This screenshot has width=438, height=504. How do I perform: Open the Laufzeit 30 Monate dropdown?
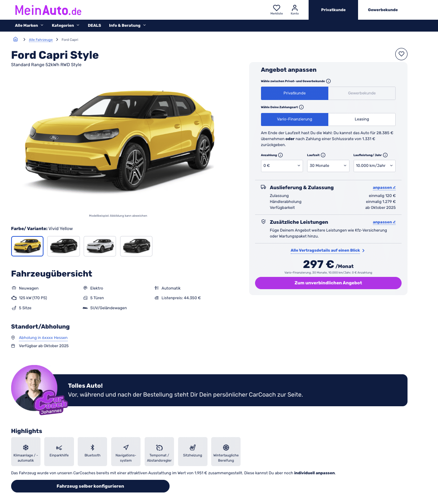(328, 166)
